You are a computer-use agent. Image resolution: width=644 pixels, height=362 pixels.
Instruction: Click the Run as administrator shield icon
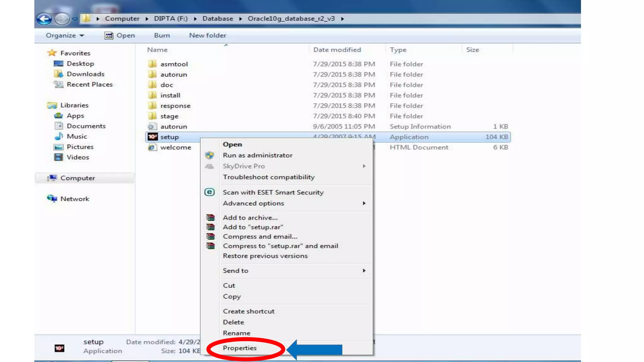click(x=209, y=155)
